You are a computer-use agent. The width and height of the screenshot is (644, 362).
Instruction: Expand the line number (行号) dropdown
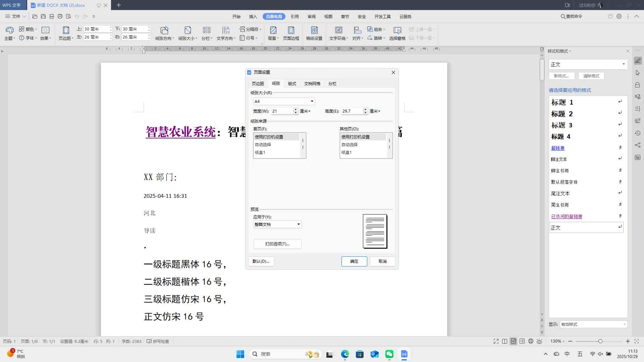click(249, 38)
